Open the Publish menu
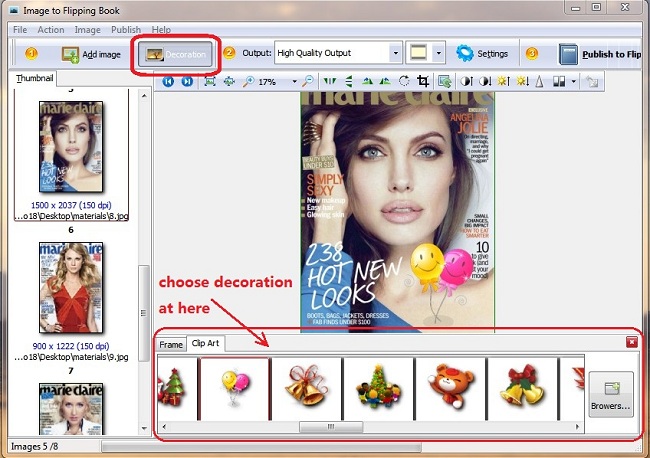650x458 pixels. coord(126,30)
